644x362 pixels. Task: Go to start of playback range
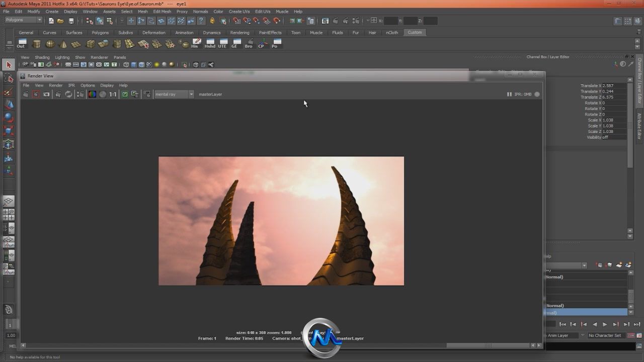(562, 324)
